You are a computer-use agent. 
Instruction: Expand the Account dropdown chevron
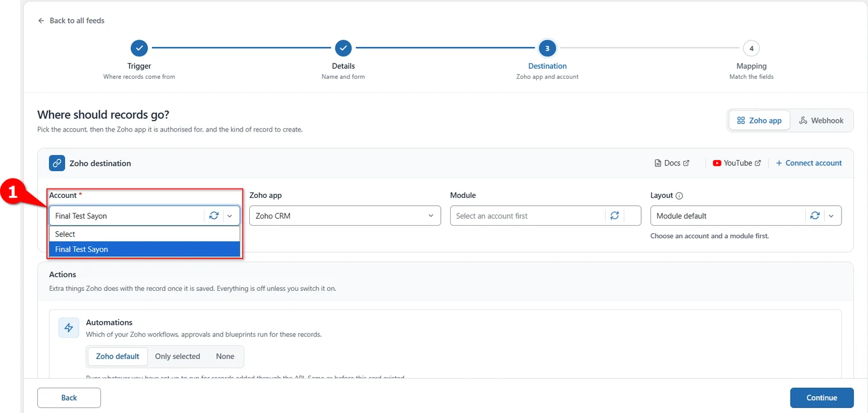point(229,216)
